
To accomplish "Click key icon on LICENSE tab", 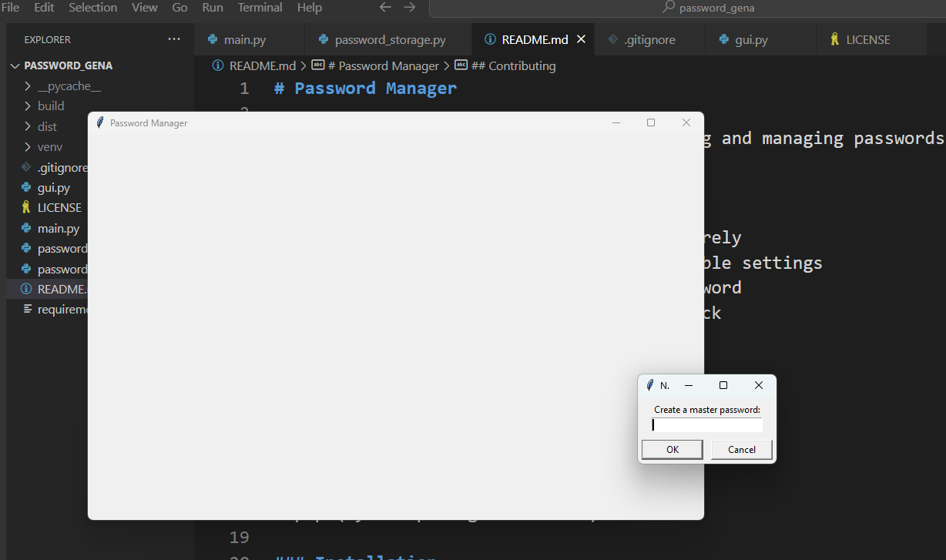I will pos(834,39).
